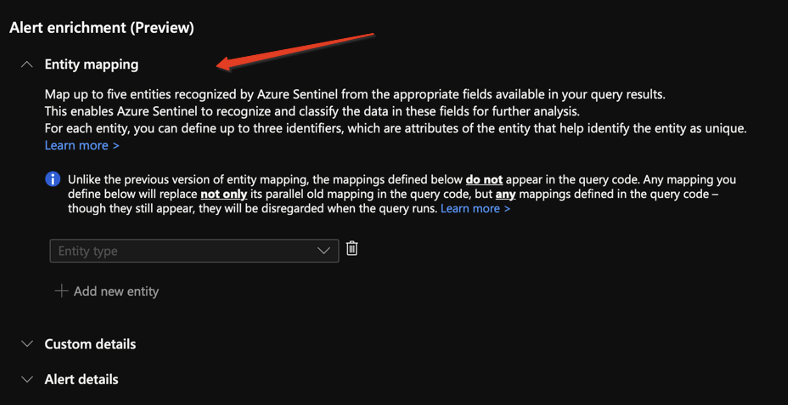Delete the entity mapping with trash icon
This screenshot has width=788, height=405.
(352, 248)
